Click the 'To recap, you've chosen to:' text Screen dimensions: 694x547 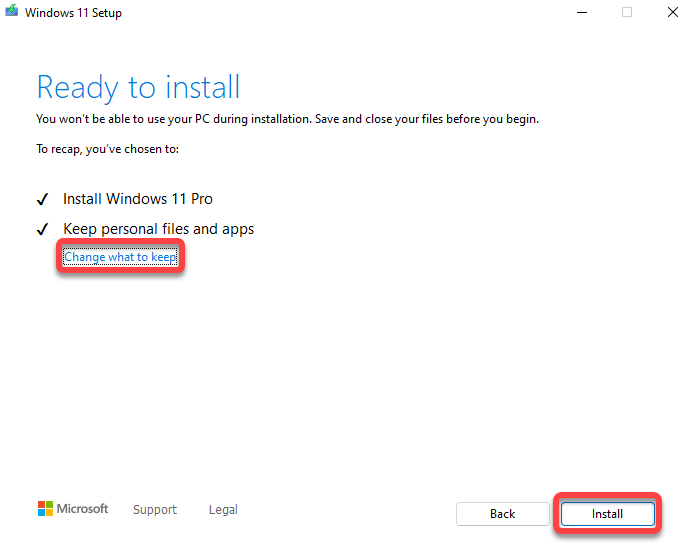point(108,149)
